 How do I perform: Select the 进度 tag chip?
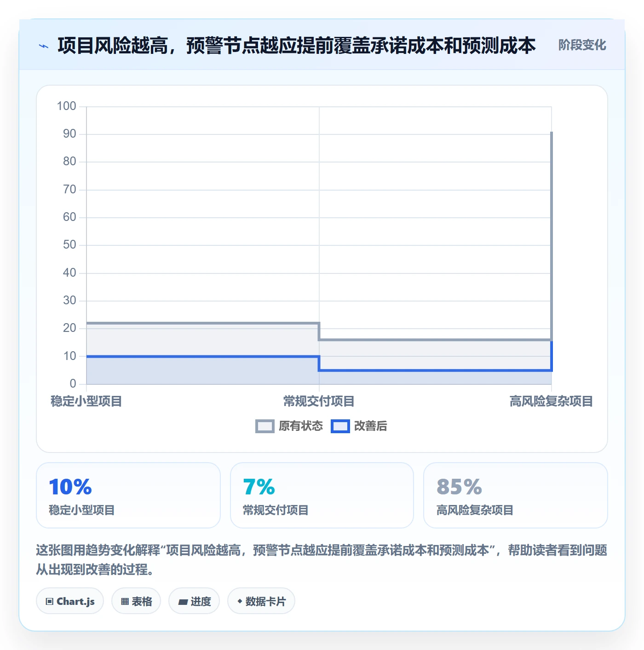coord(194,601)
